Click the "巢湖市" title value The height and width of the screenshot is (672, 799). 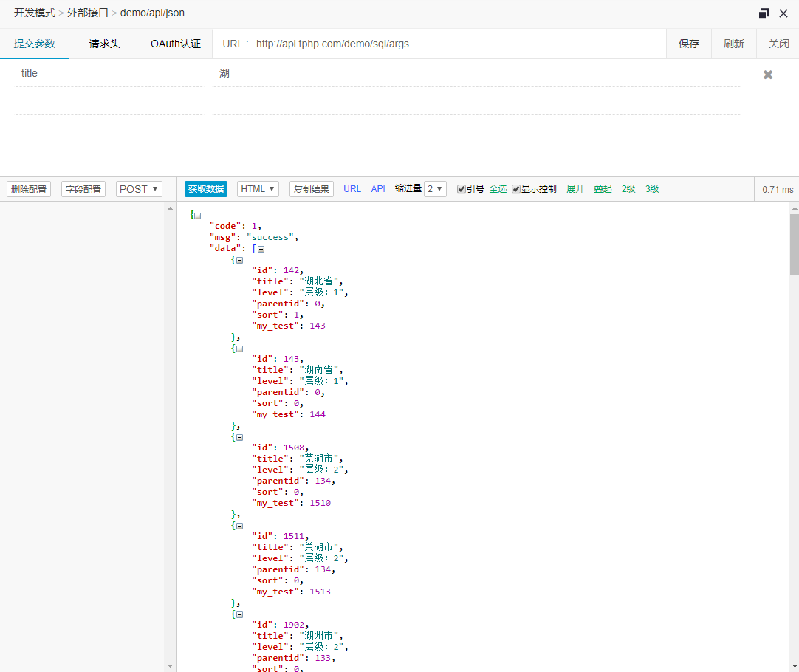(x=319, y=547)
